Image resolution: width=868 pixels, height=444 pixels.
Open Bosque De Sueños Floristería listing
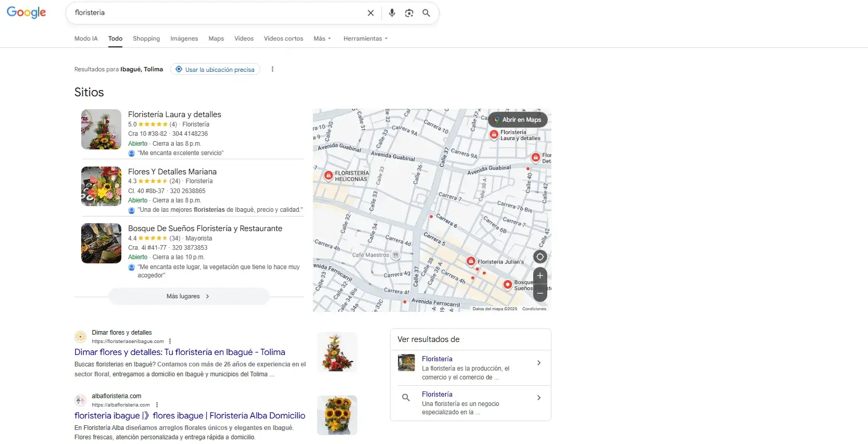click(x=205, y=229)
